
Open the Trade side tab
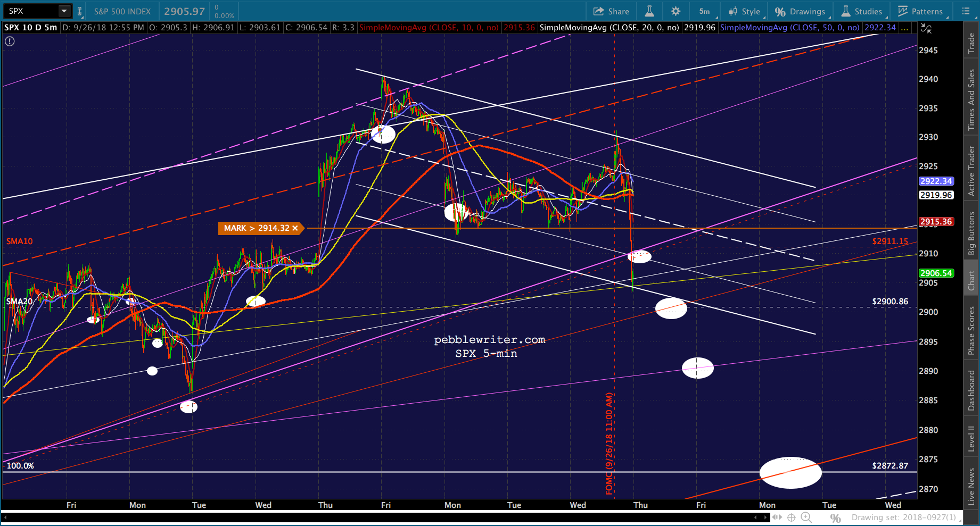[x=971, y=43]
